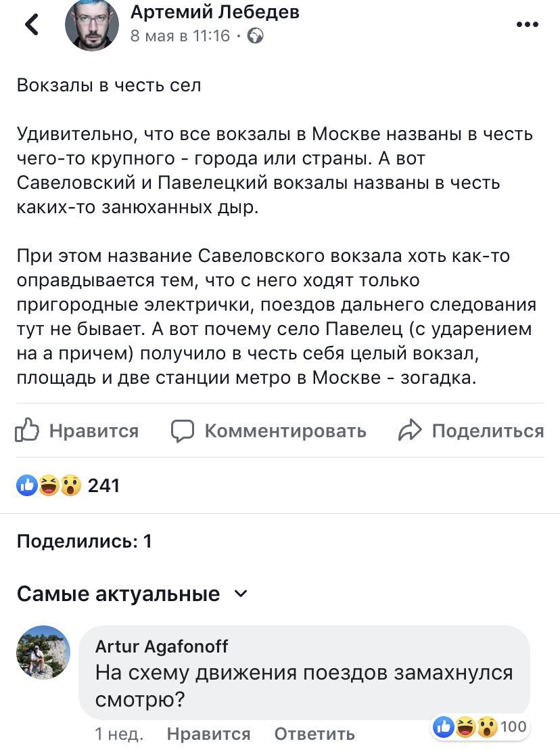
Task: Open the 241 reactions count
Action: point(103,485)
